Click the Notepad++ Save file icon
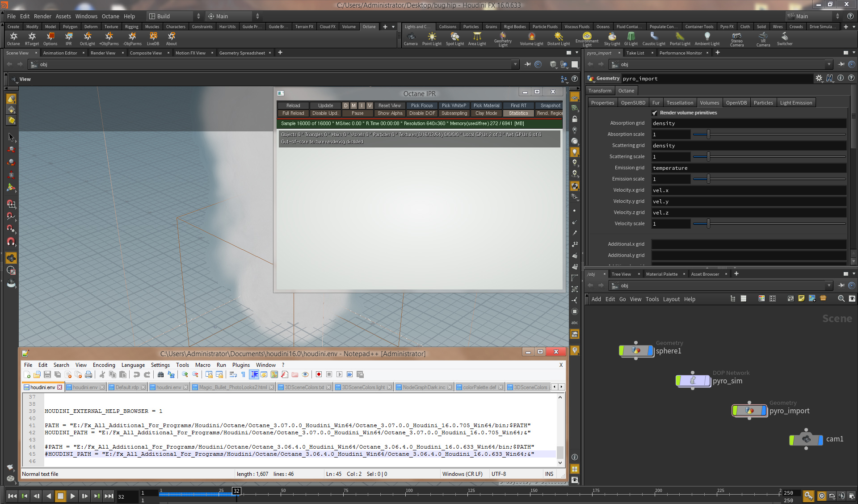Screen dimensions: 858x504 [47, 374]
